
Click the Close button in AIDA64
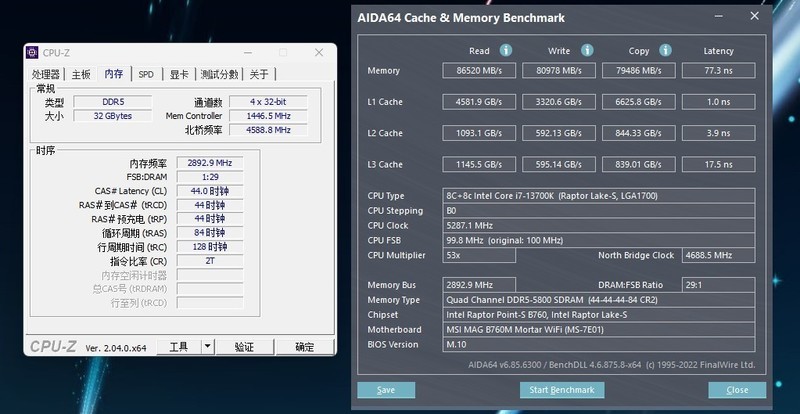click(x=737, y=390)
